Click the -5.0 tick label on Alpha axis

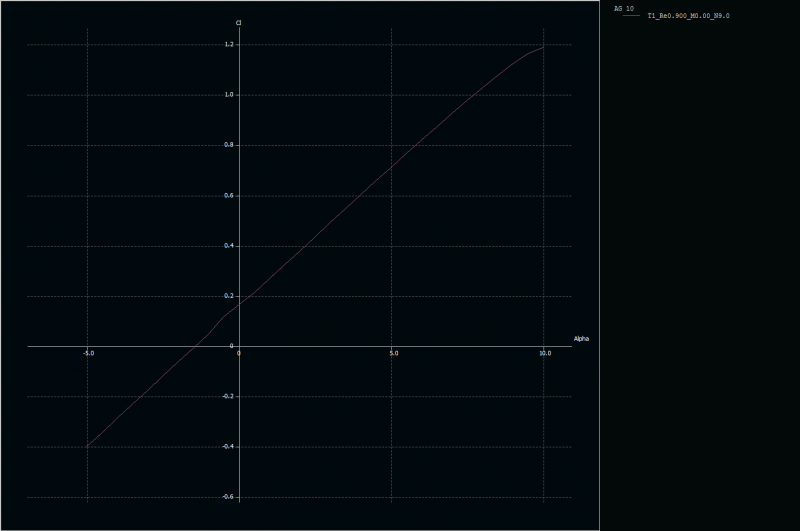[x=88, y=353]
